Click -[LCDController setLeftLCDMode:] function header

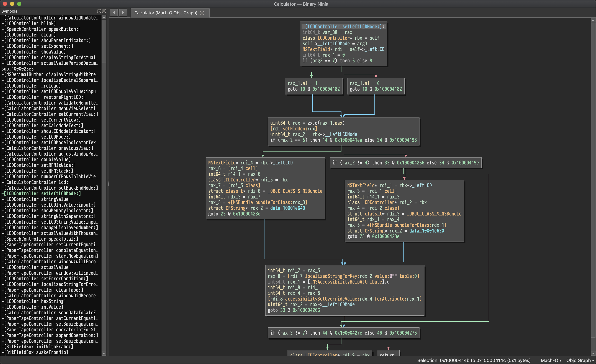pyautogui.click(x=343, y=27)
